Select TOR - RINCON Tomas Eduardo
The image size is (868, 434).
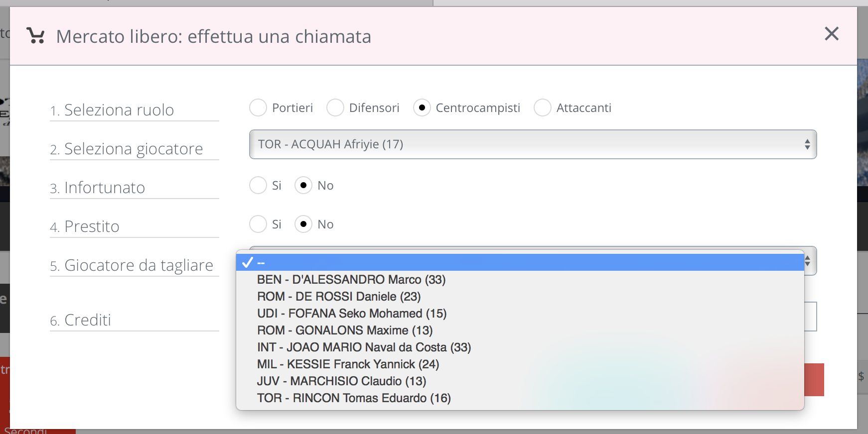(x=354, y=398)
